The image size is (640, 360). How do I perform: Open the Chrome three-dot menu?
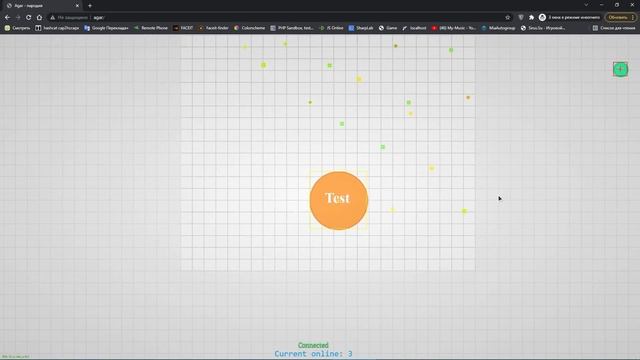[633, 18]
